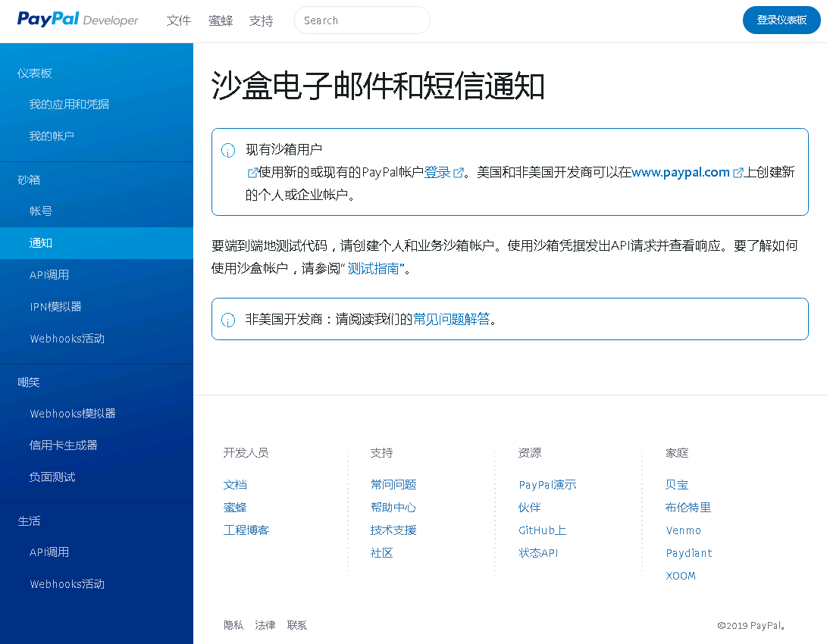Screen dimensions: 827x644
Task: Click footer link 状态API
Action: (538, 553)
